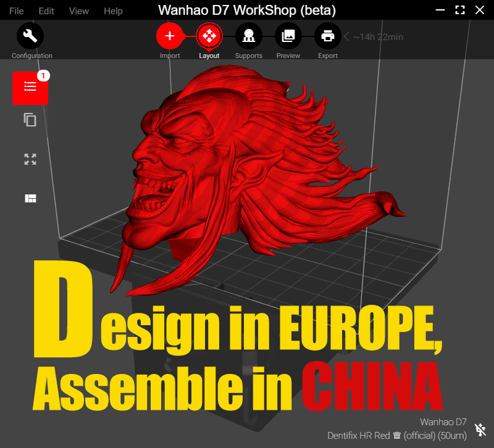Click the red Import plus button

[170, 36]
